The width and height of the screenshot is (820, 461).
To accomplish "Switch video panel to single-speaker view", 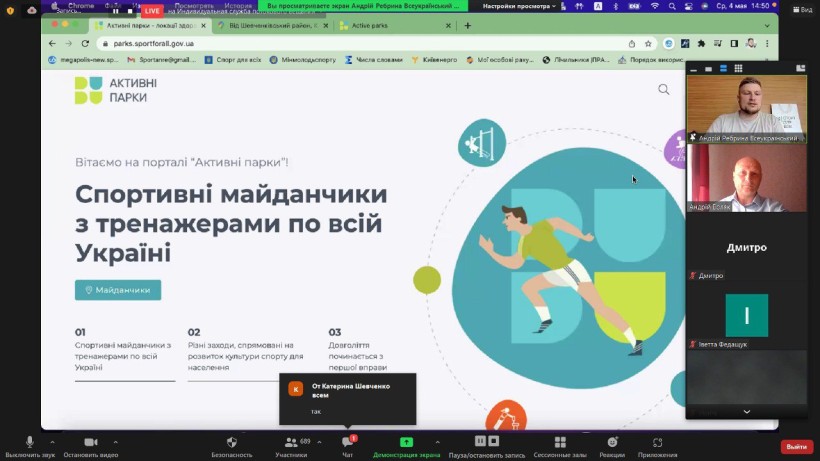I will click(x=709, y=68).
